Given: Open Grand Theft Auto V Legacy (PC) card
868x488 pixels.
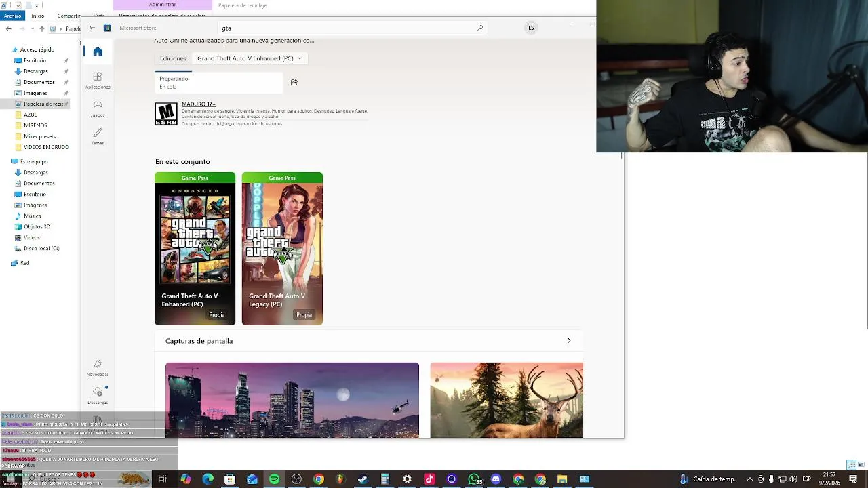Looking at the screenshot, I should click(x=282, y=249).
